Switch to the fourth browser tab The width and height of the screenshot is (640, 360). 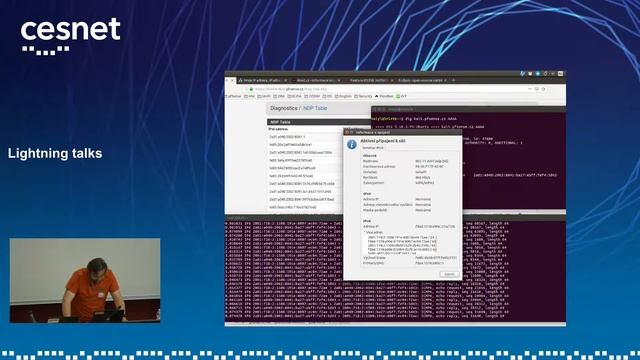(422, 80)
